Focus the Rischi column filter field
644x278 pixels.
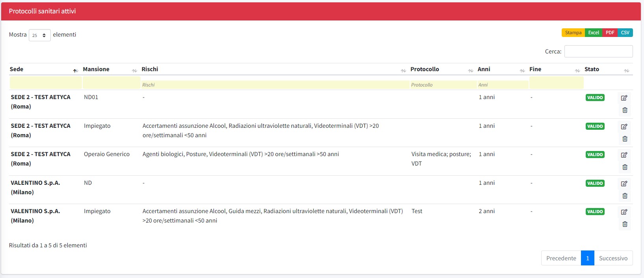(x=275, y=85)
